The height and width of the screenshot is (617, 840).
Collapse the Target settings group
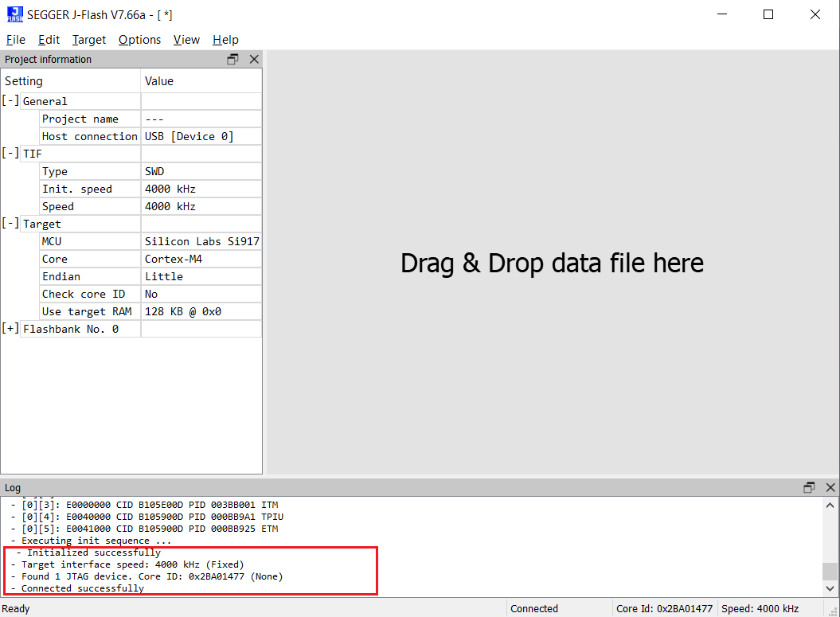pos(10,224)
